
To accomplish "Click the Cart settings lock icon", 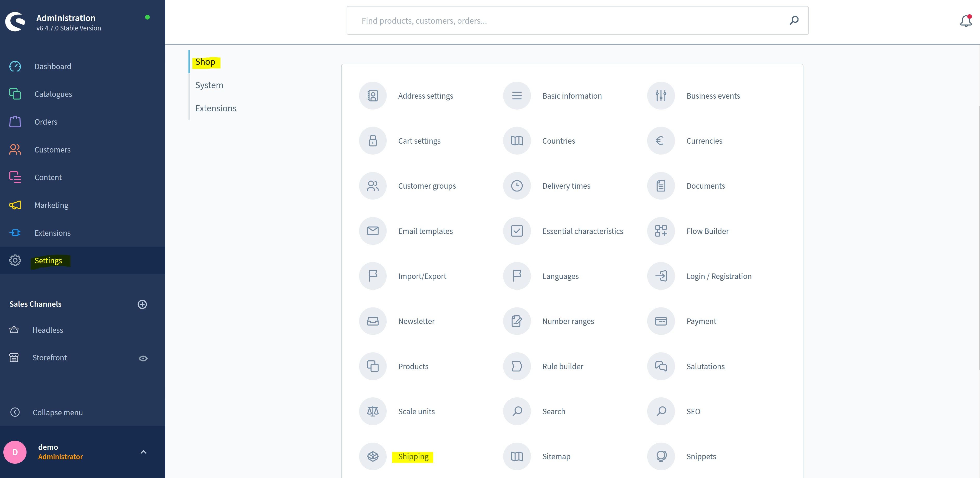I will pos(372,141).
